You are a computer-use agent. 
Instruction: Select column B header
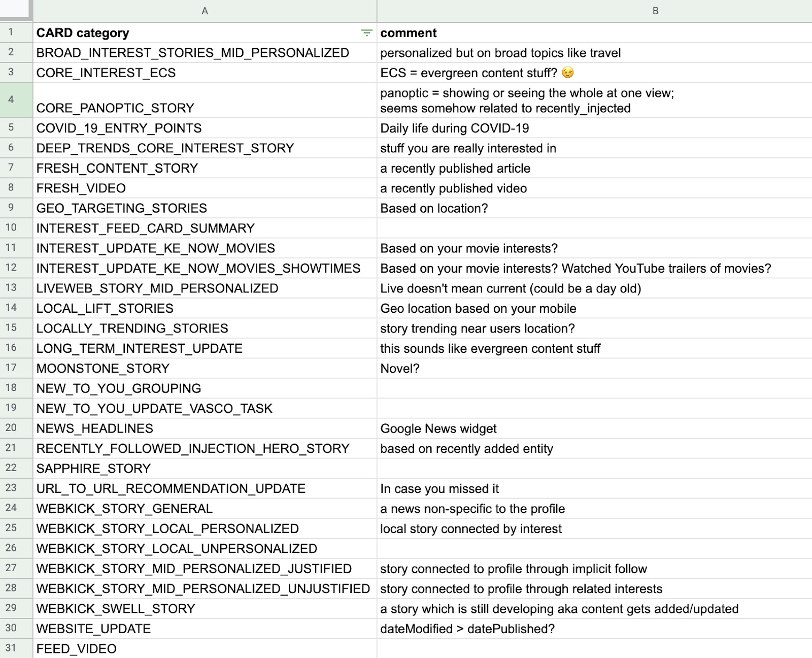tap(655, 11)
